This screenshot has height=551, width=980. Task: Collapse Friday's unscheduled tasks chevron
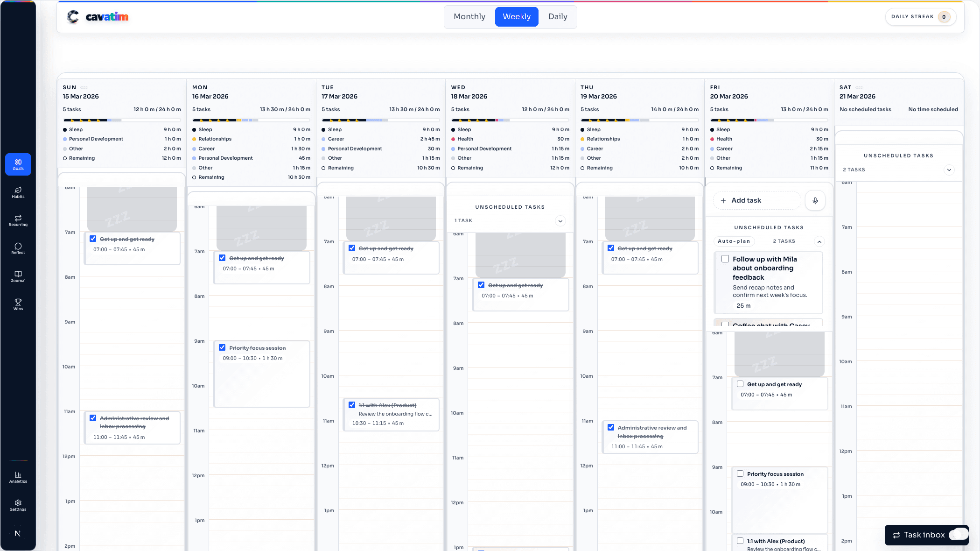[819, 241]
